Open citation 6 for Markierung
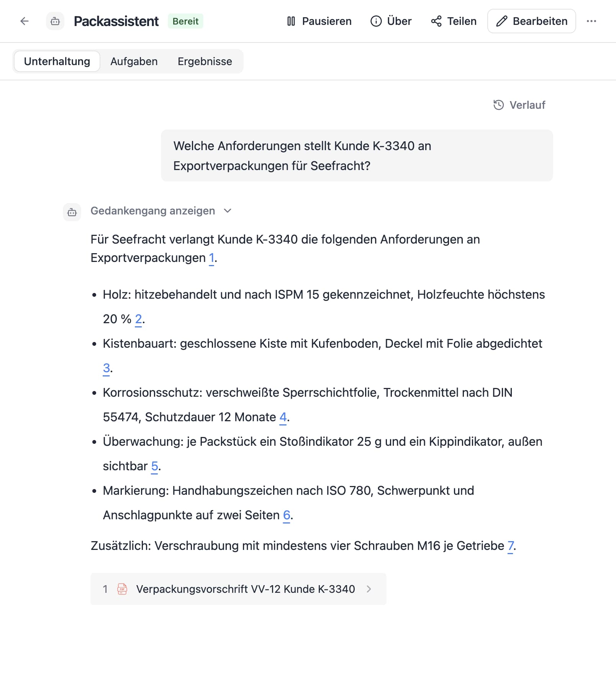This screenshot has width=616, height=674. [287, 515]
